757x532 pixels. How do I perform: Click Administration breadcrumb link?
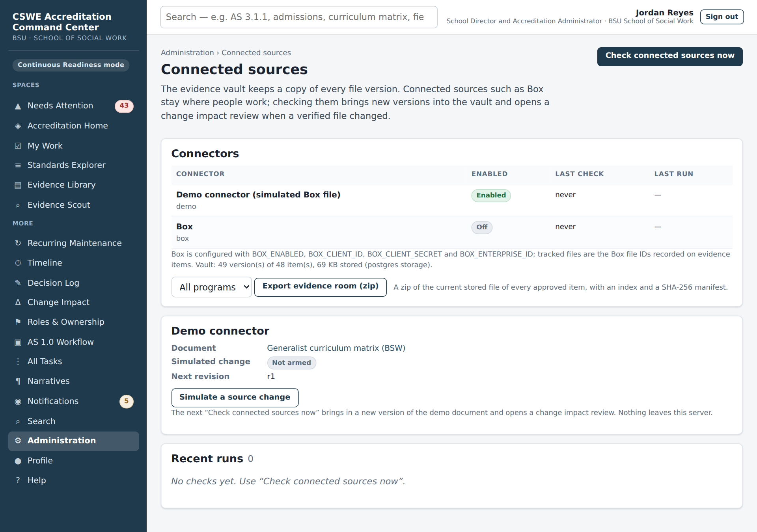[187, 53]
